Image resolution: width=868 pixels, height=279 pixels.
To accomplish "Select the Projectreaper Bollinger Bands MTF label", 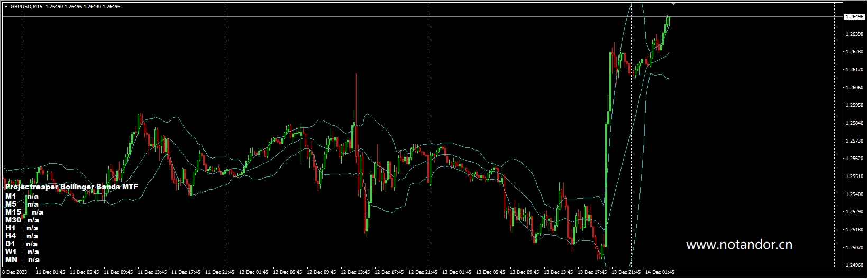I will [71, 187].
